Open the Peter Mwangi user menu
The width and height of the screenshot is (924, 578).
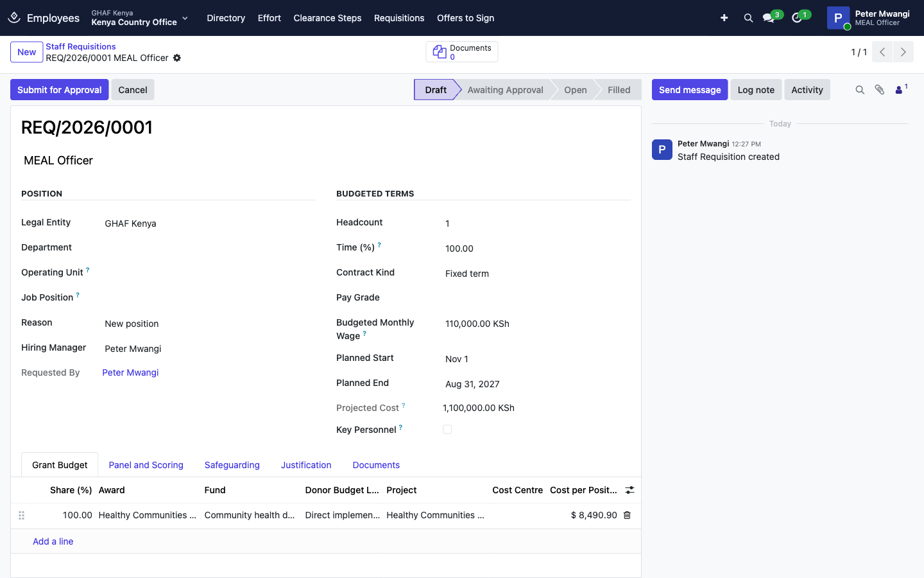[869, 18]
